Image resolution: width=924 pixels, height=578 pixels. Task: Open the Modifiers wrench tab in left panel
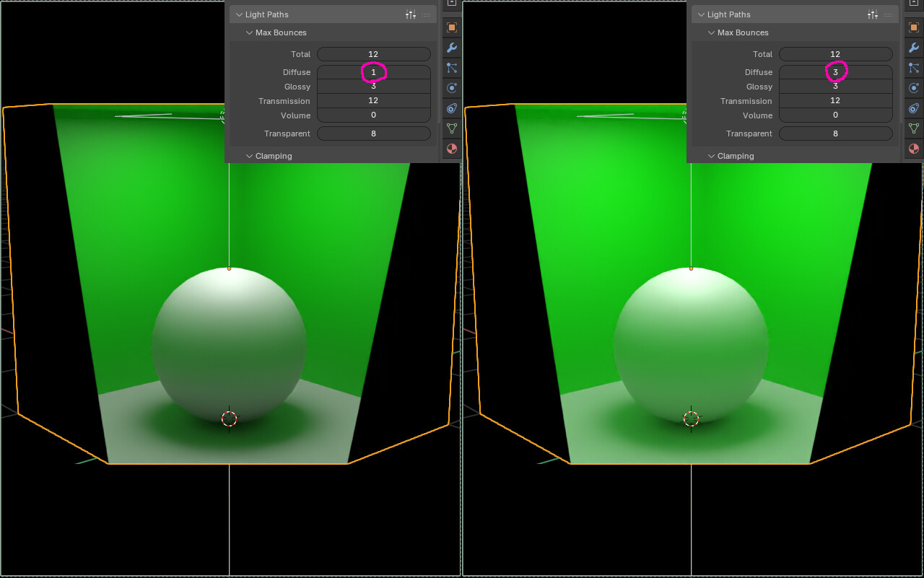[452, 48]
